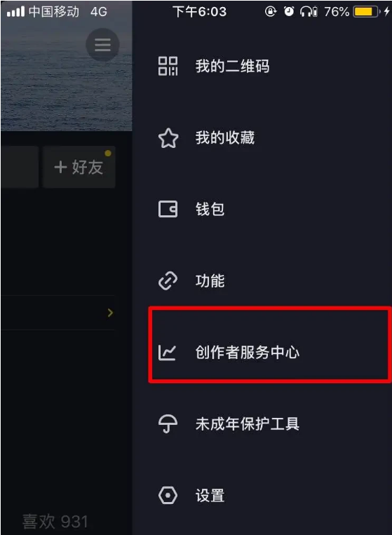Image resolution: width=392 pixels, height=535 pixels.
Task: Tap the wallet icon
Action: (x=168, y=209)
